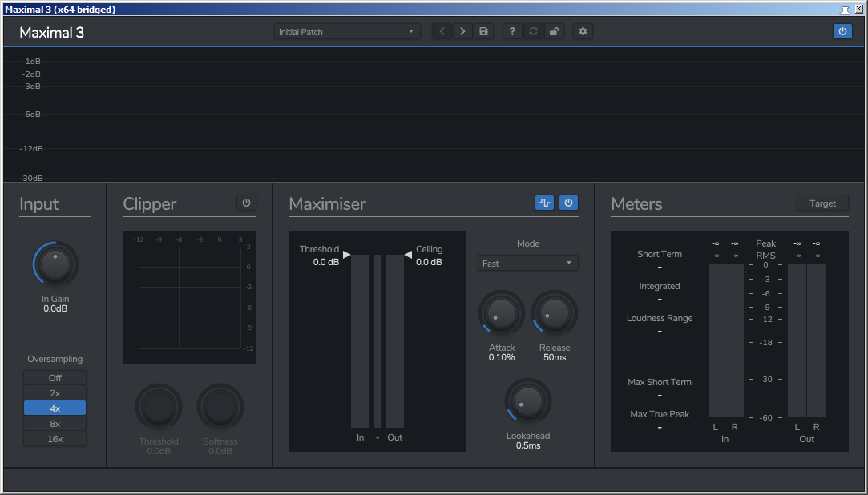The width and height of the screenshot is (868, 495).
Task: Save preset with the floppy disk icon
Action: pos(483,31)
